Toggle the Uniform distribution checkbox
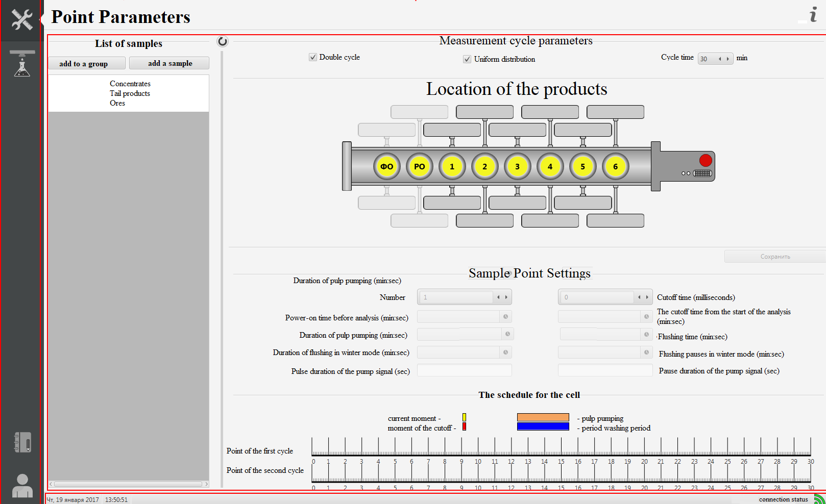 click(x=467, y=59)
